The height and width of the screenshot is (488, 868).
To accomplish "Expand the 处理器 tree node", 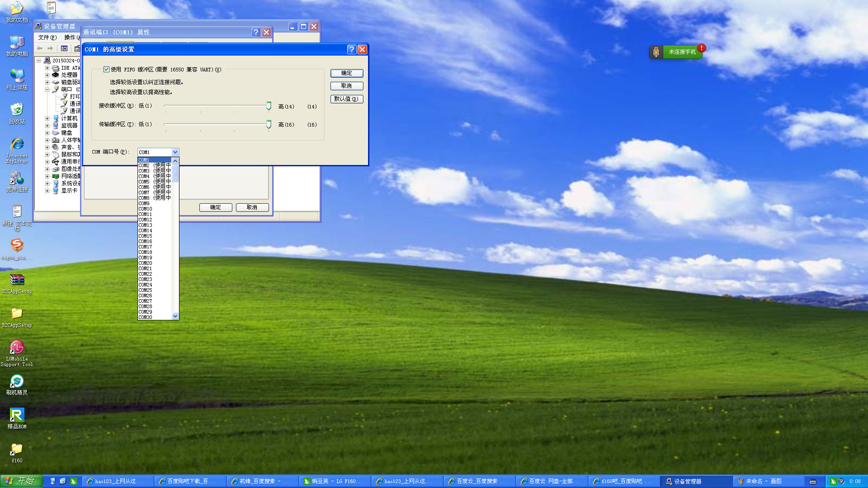I will click(47, 75).
